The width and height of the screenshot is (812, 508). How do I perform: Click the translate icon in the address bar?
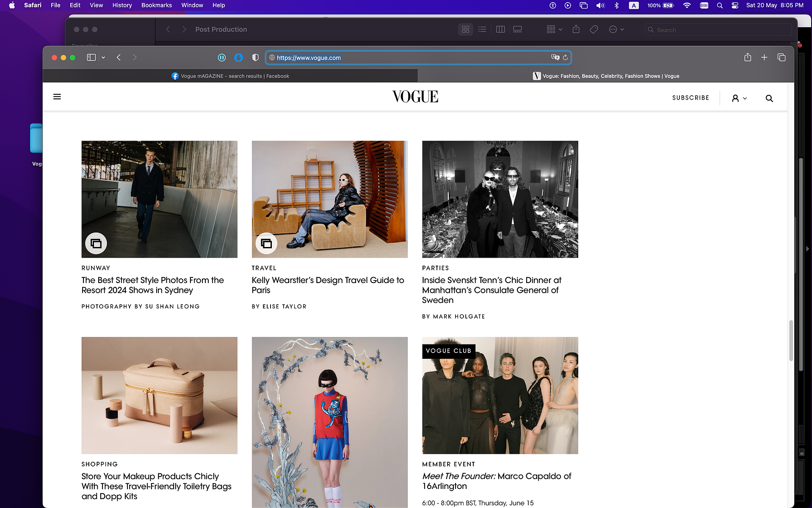click(x=555, y=57)
